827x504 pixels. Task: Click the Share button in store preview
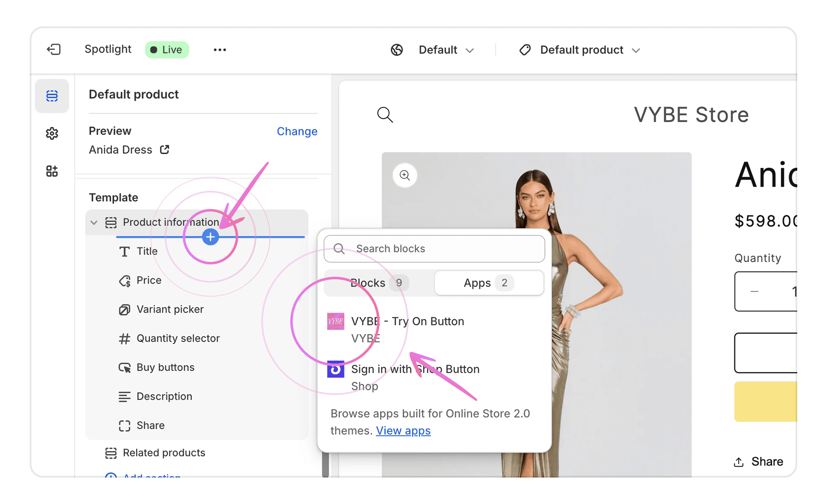pyautogui.click(x=758, y=461)
